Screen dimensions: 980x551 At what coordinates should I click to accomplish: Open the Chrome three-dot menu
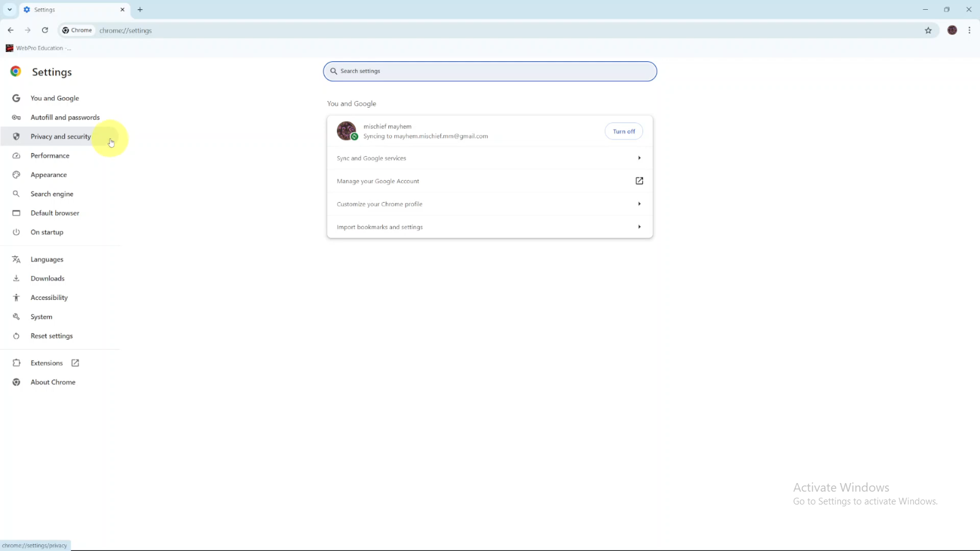click(x=969, y=30)
